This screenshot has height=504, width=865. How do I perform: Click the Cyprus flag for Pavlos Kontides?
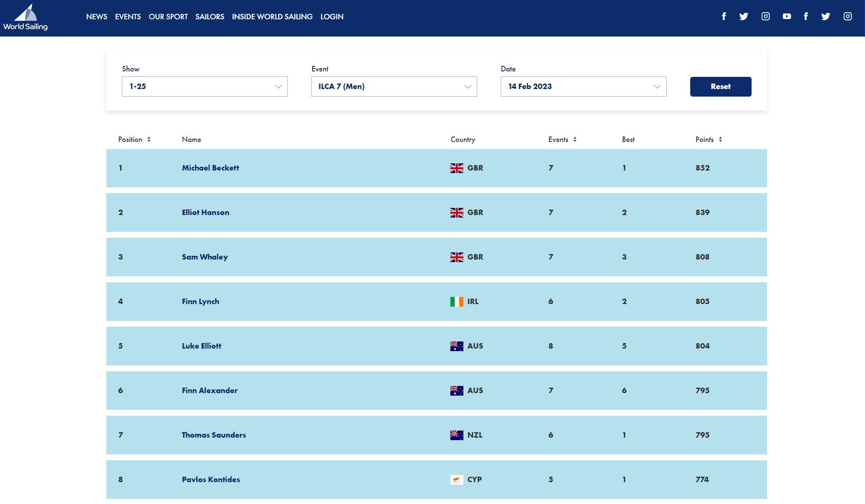click(457, 480)
